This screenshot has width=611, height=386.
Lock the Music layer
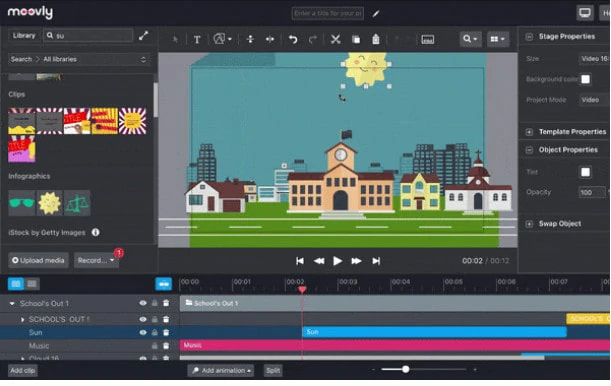coord(155,345)
